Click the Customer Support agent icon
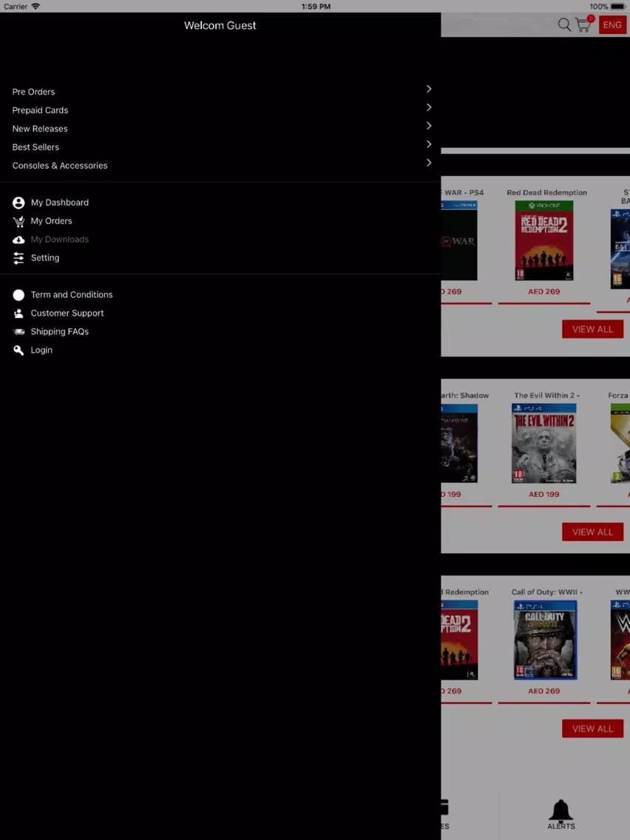The image size is (630, 840). [x=18, y=314]
